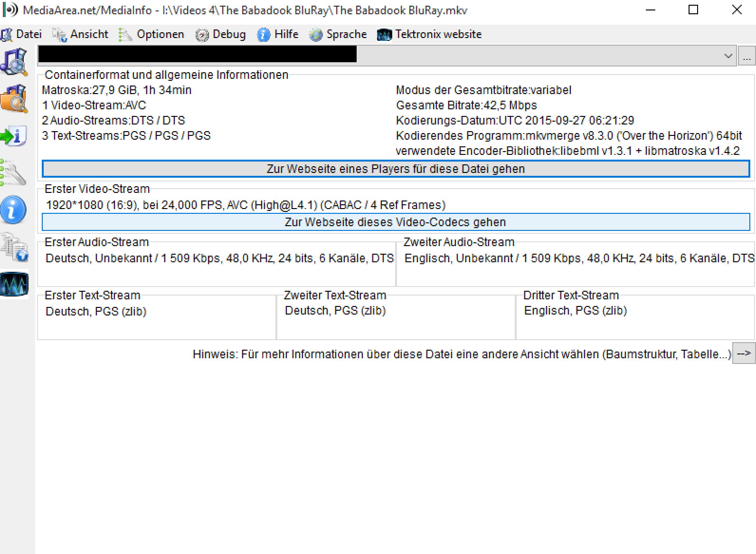Click the '...' browse button
The image size is (756, 554).
[x=747, y=56]
